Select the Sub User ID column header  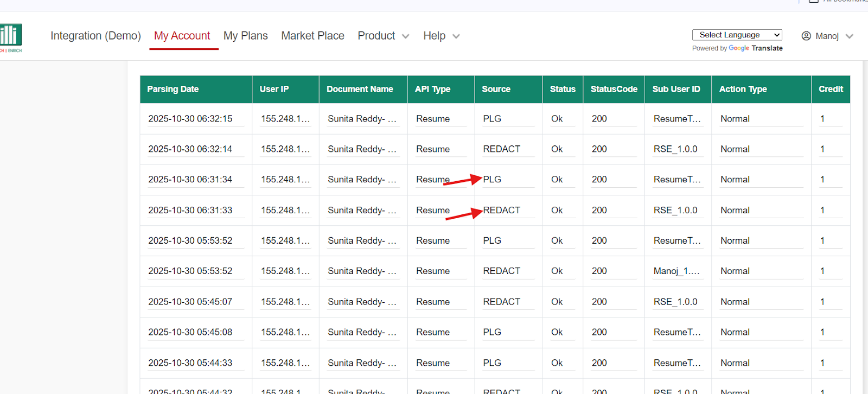point(676,89)
